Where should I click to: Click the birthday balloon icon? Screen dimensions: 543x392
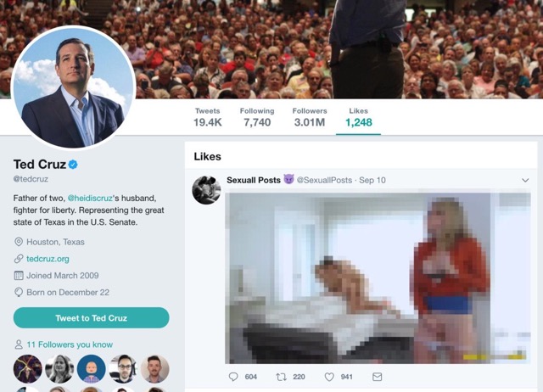(19, 292)
